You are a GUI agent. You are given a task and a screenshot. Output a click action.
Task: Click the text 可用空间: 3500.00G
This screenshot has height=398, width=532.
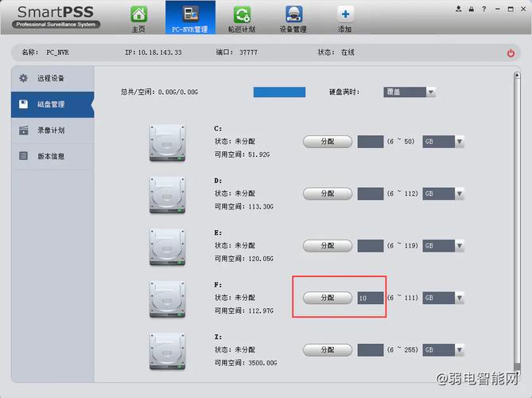(246, 363)
